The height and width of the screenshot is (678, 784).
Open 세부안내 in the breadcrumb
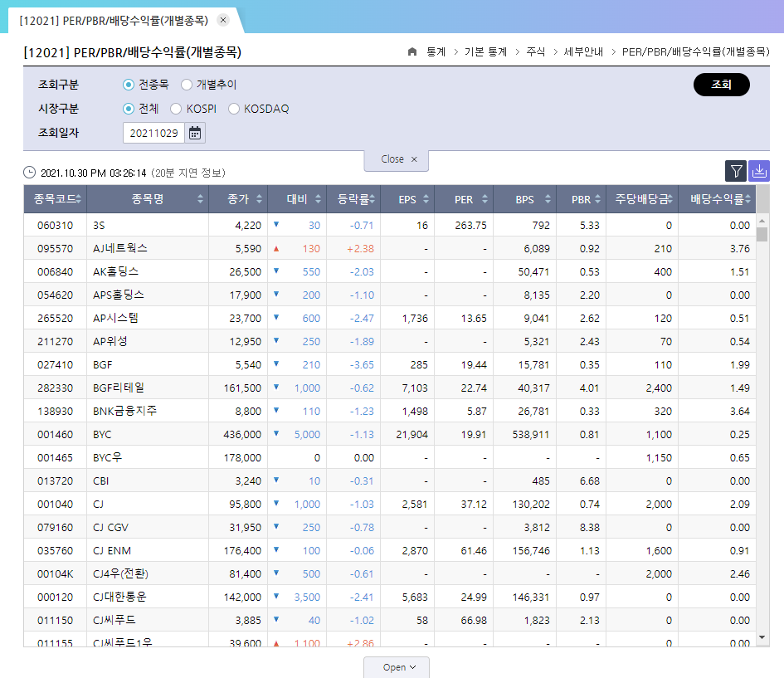pos(583,51)
